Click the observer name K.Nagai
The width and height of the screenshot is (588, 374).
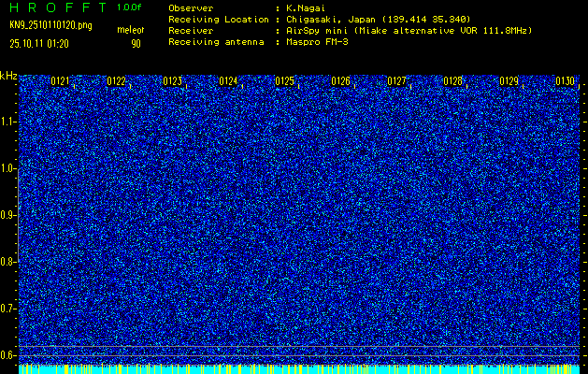(x=304, y=7)
